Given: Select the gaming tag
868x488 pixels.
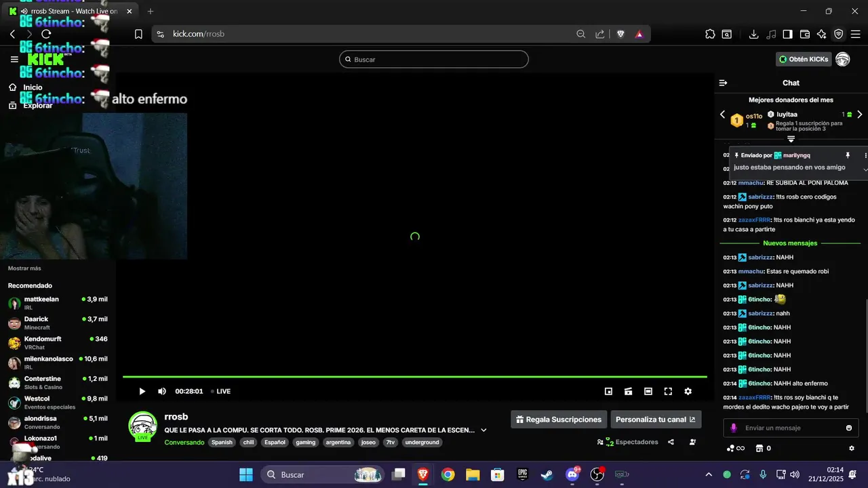Looking at the screenshot, I should point(305,442).
